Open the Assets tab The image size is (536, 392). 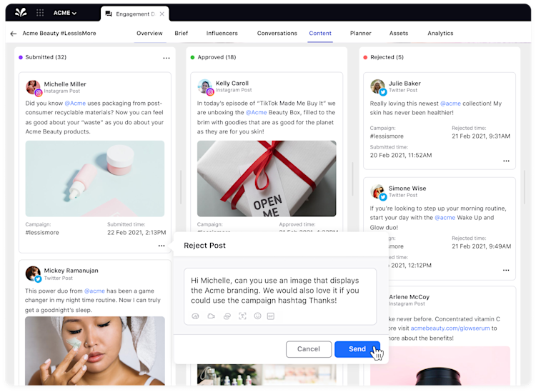(399, 33)
